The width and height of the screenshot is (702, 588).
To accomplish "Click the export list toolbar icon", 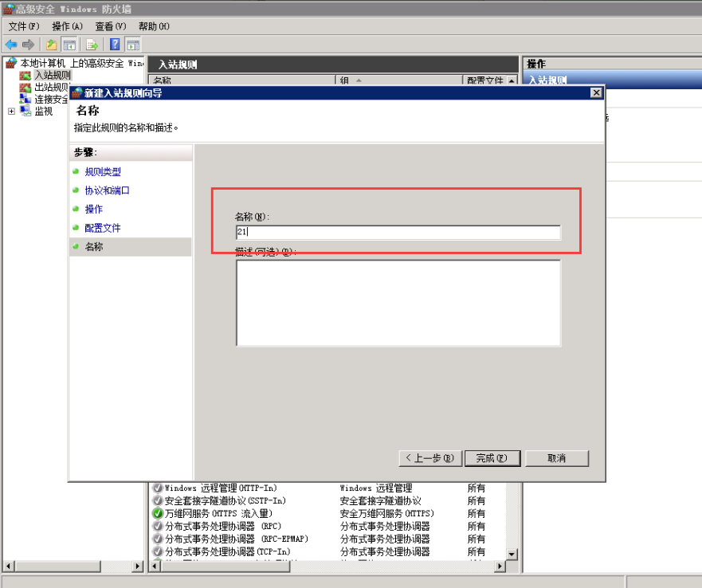I will coord(92,45).
